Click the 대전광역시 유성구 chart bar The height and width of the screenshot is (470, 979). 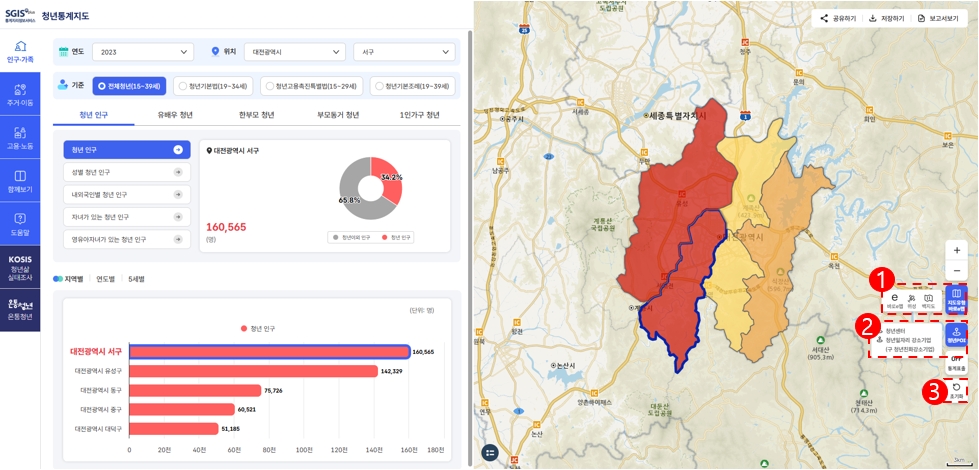coord(253,371)
